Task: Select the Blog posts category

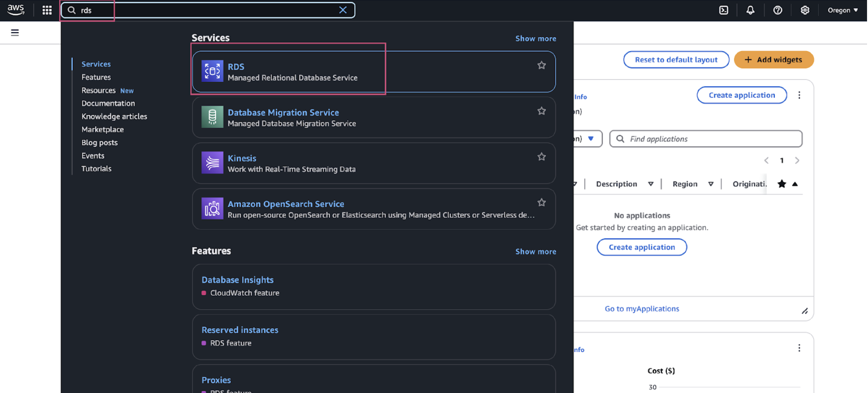Action: (x=99, y=143)
